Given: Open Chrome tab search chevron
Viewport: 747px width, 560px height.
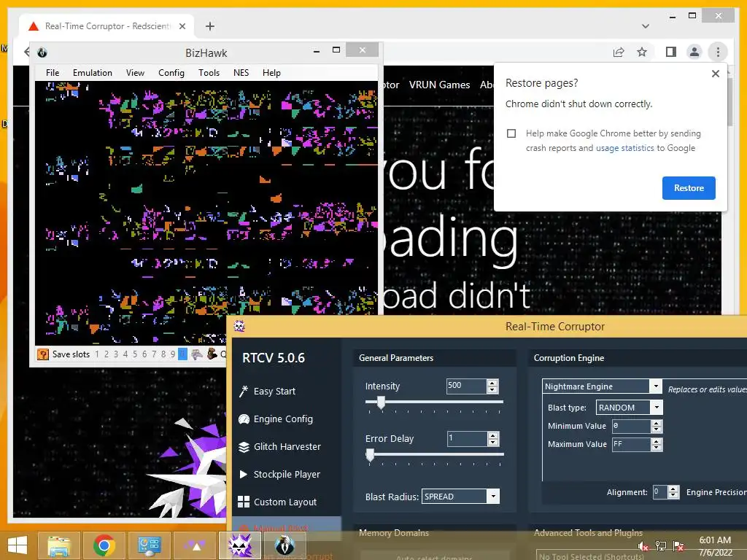Looking at the screenshot, I should click(x=645, y=26).
